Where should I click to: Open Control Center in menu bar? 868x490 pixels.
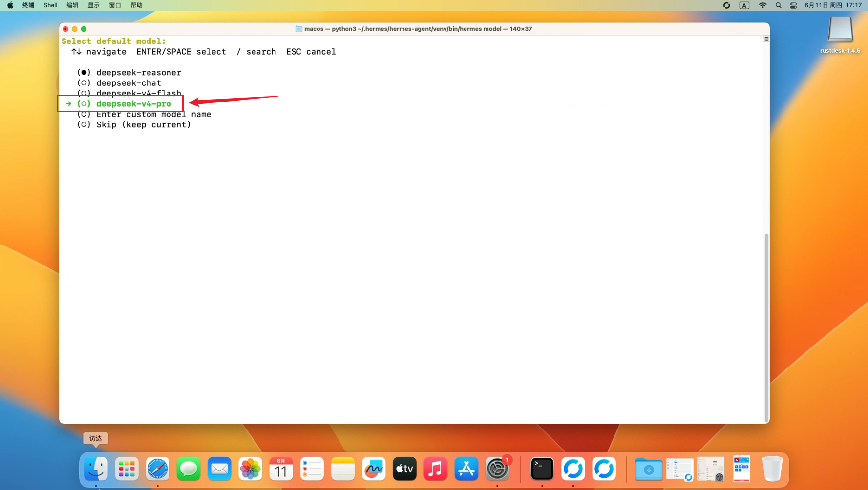pos(793,5)
